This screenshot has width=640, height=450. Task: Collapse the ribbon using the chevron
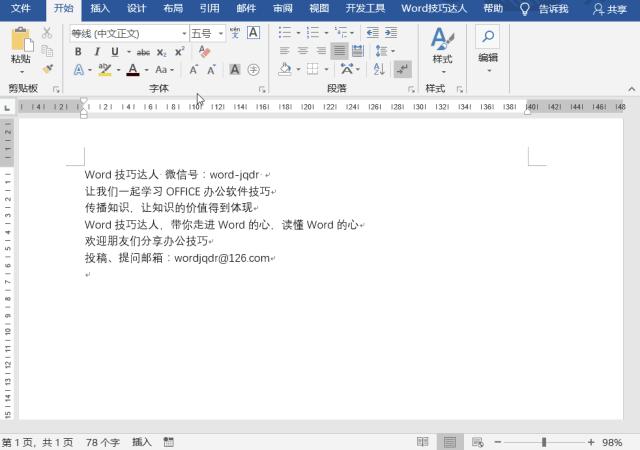[631, 89]
